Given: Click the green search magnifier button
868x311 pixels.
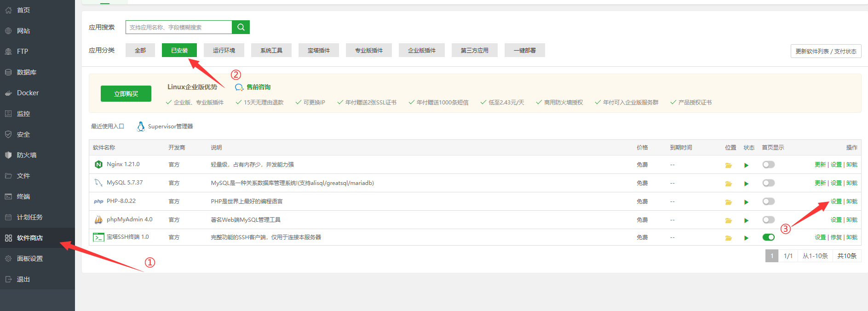Looking at the screenshot, I should click(241, 27).
